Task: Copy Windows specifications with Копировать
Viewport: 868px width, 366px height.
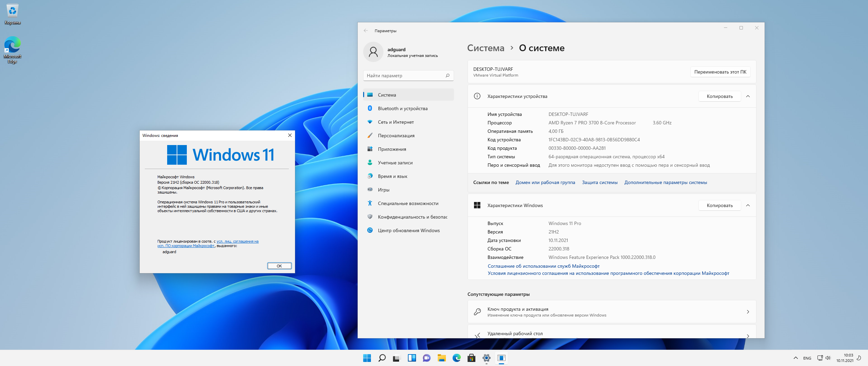Action: coord(719,205)
